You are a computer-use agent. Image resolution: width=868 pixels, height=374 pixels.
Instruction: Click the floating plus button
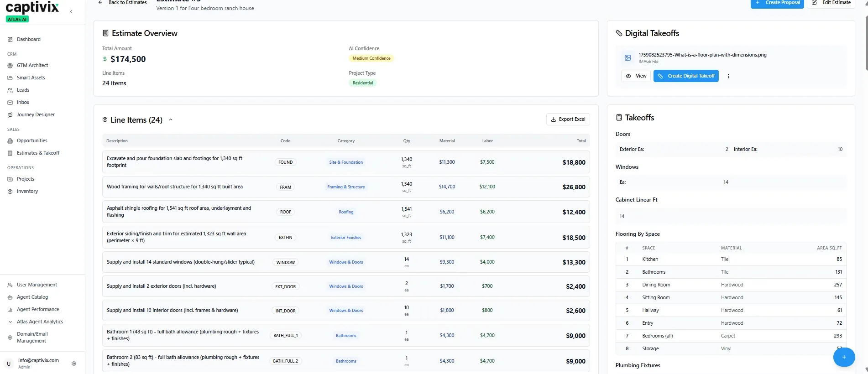[844, 357]
